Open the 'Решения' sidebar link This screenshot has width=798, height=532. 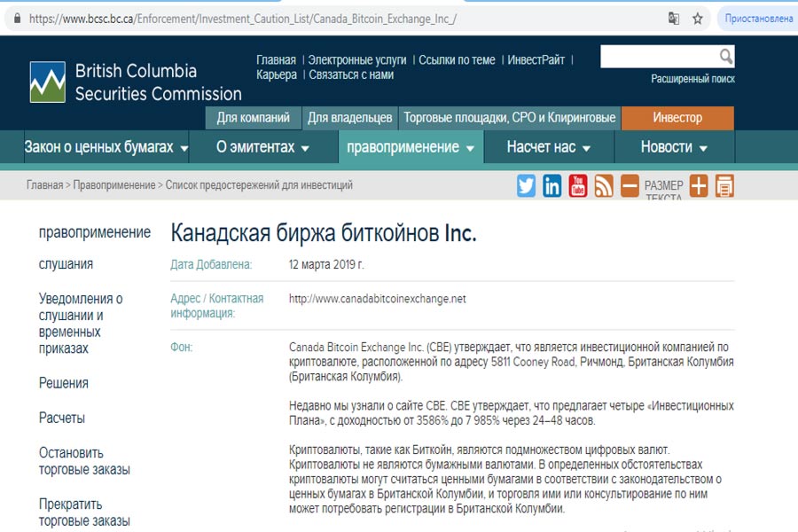(x=64, y=383)
